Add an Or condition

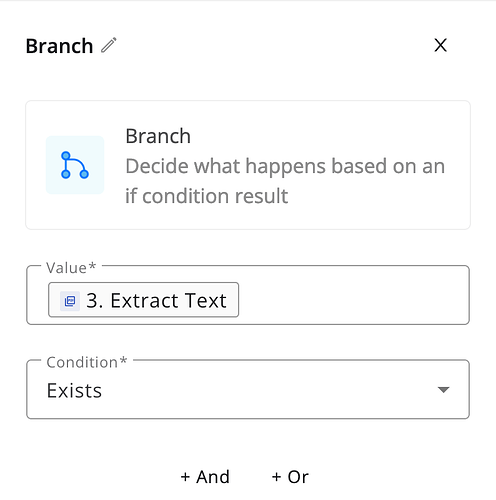290,477
